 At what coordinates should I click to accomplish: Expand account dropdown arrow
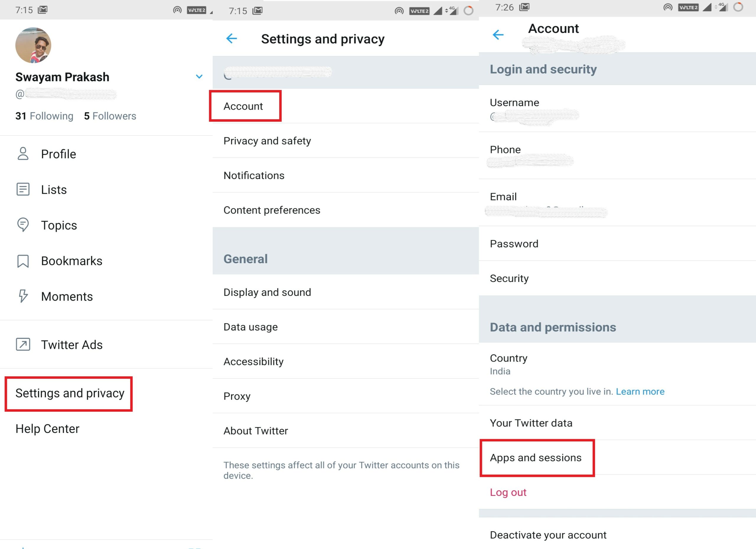[199, 76]
